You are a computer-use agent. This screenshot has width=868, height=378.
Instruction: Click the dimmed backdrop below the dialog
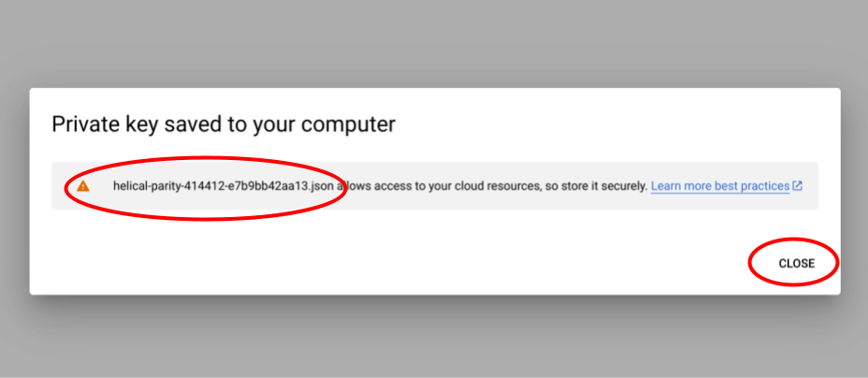point(434,342)
